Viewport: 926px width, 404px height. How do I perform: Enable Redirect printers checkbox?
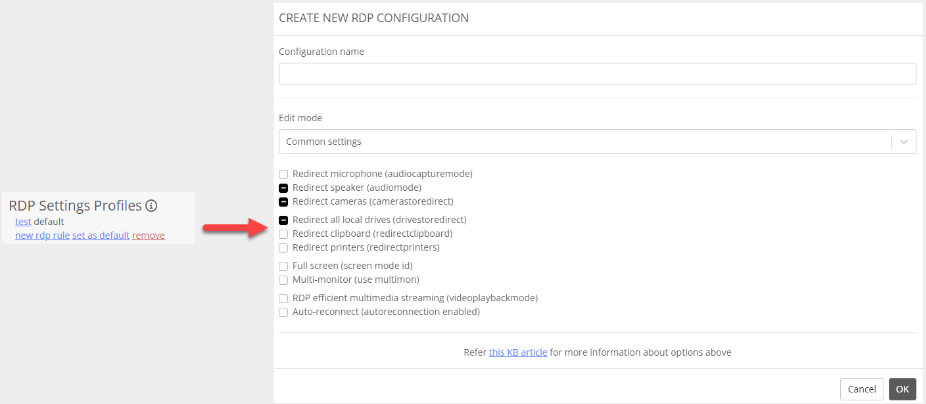(284, 247)
